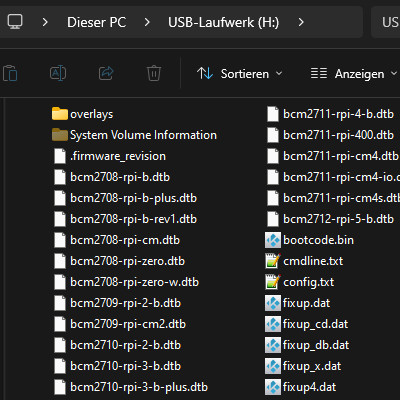Select the bootcode.bin Kodi file icon
400x400 pixels.
pos(273,240)
